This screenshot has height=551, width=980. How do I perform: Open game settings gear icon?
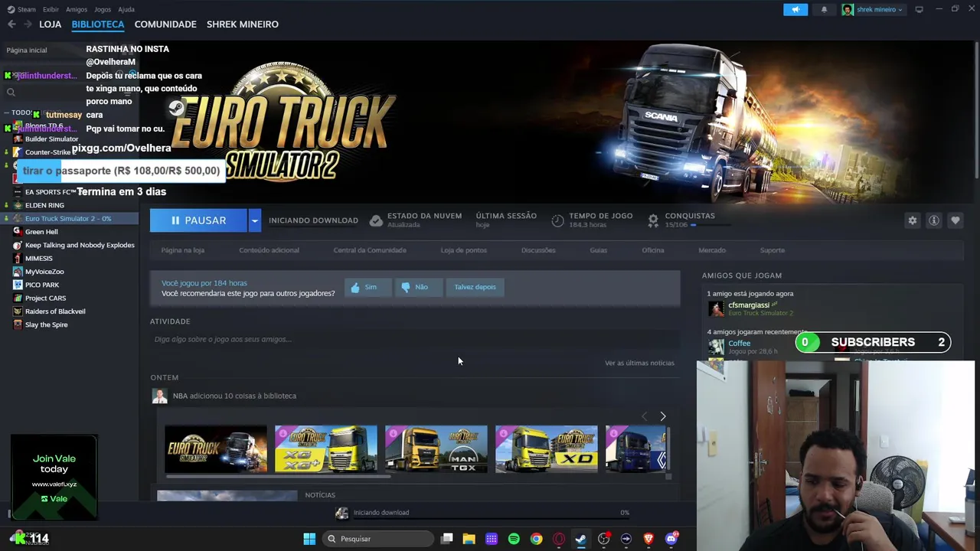913,220
